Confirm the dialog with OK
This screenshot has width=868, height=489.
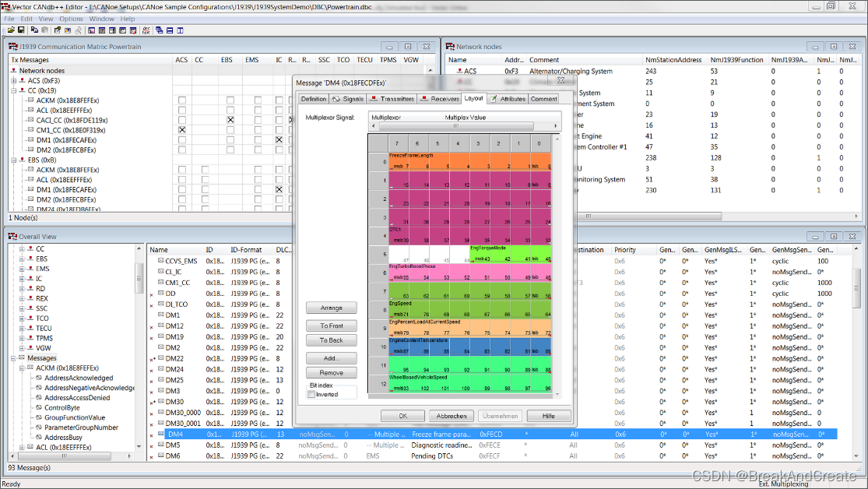(x=402, y=416)
